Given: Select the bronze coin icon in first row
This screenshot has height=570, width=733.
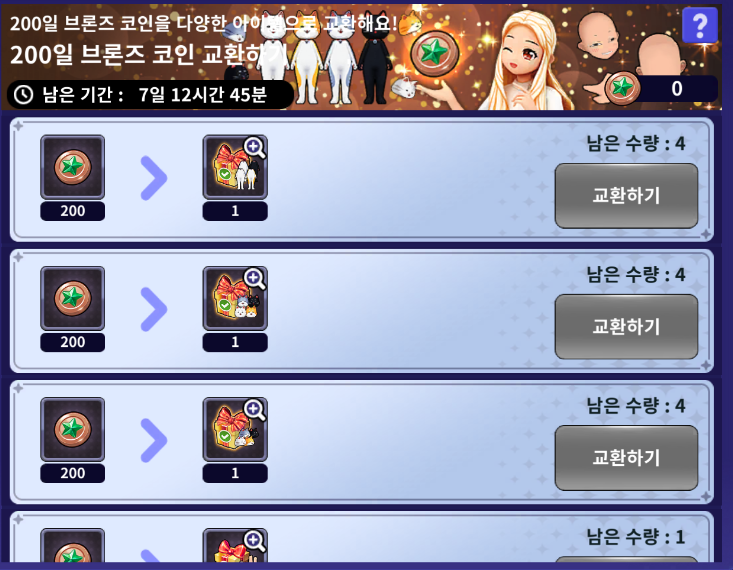Looking at the screenshot, I should tap(72, 167).
